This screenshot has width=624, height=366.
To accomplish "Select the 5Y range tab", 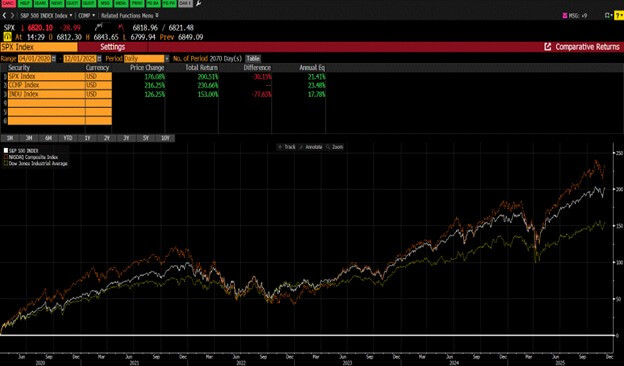I will tap(146, 138).
